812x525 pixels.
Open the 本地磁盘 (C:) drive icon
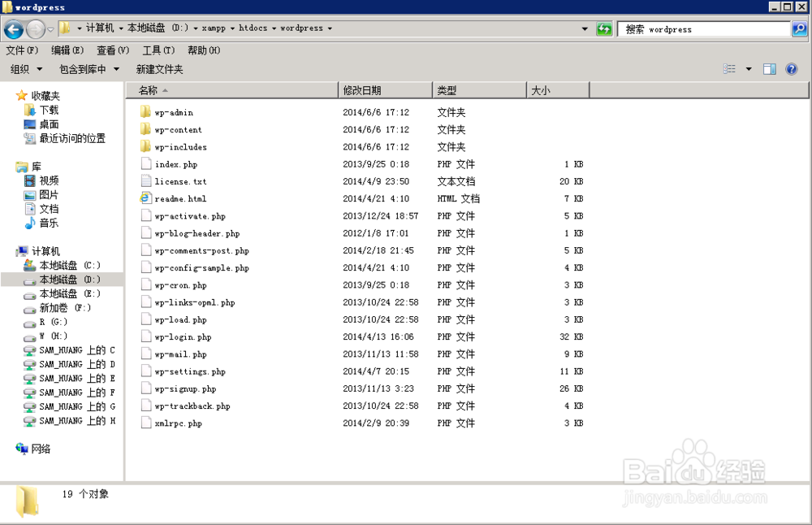29,266
